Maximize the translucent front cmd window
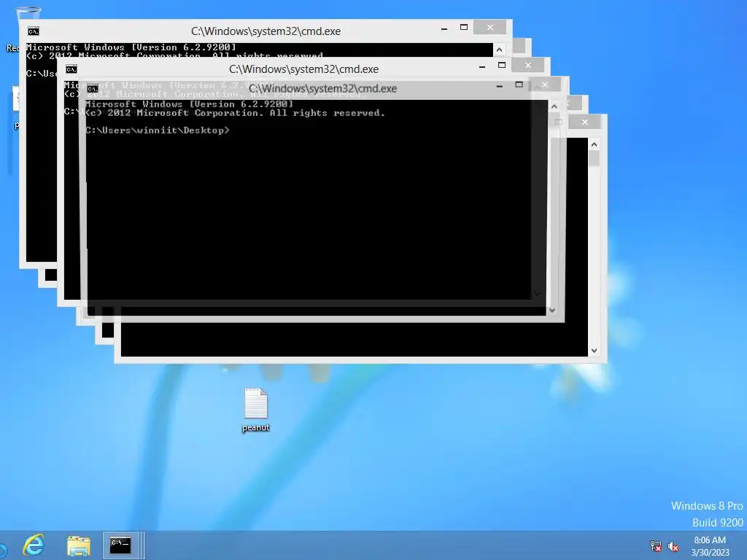The image size is (747, 560). [x=519, y=85]
